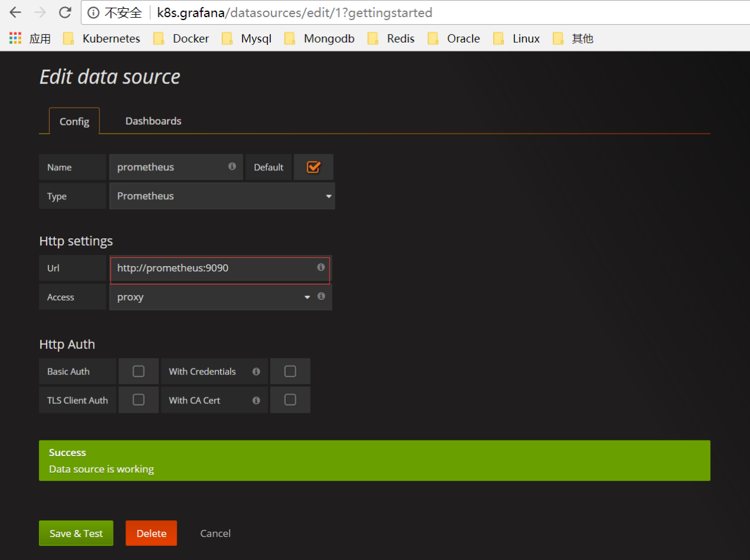Viewport: 750px width, 560px height.
Task: Click the 'Http Auth' section heading
Action: point(67,344)
